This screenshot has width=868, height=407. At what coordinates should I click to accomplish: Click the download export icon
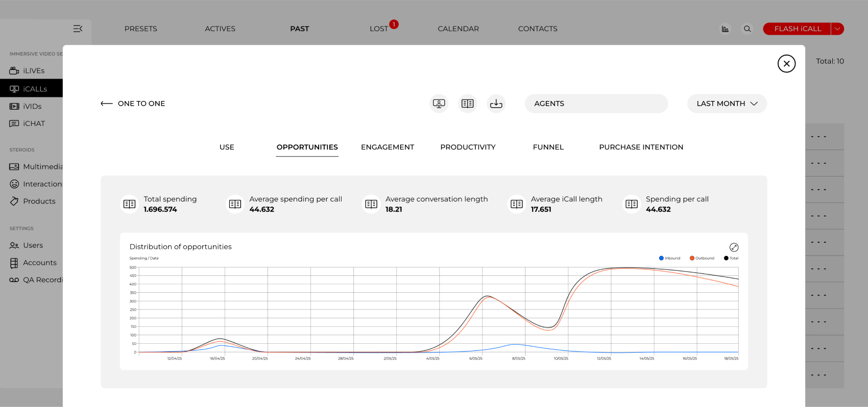pyautogui.click(x=496, y=104)
